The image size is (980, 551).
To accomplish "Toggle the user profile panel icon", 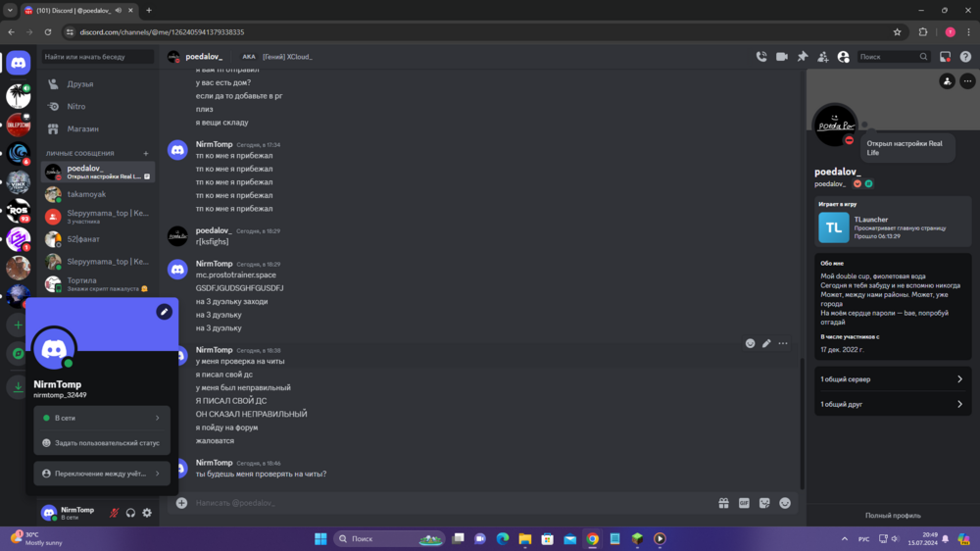I will point(843,57).
